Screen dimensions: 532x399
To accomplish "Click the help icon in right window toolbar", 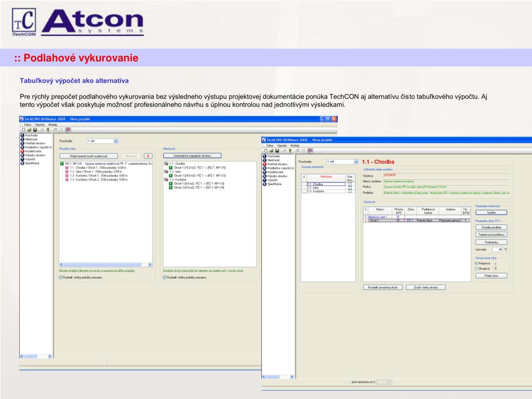I will point(290,151).
